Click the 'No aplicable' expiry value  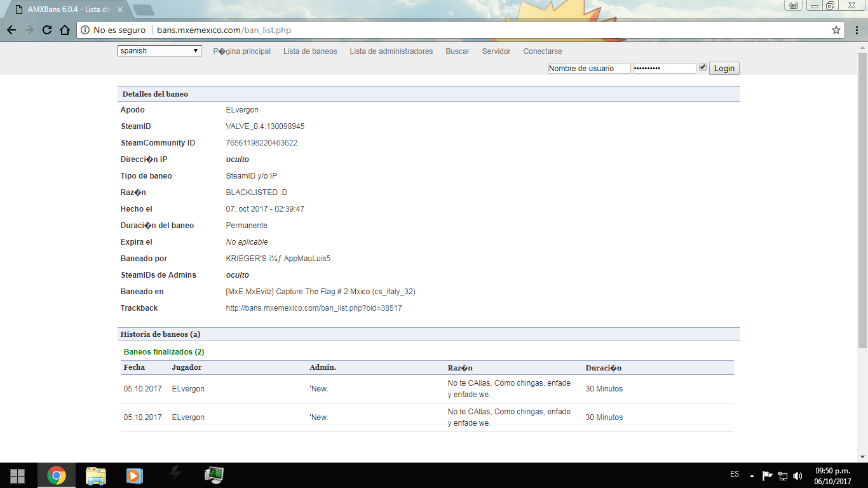[x=247, y=242]
